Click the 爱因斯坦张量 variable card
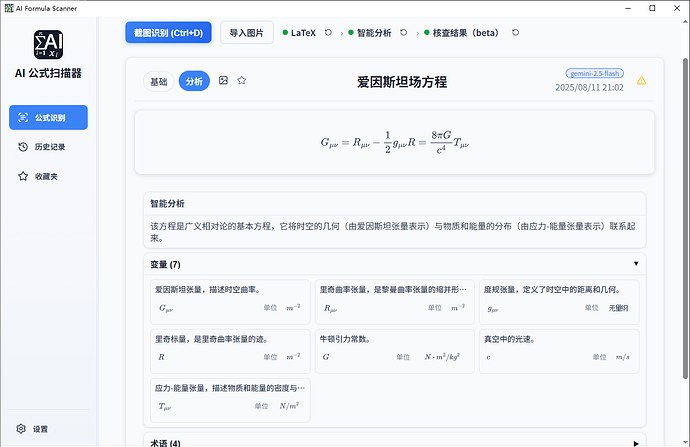690x447 pixels. click(x=230, y=301)
